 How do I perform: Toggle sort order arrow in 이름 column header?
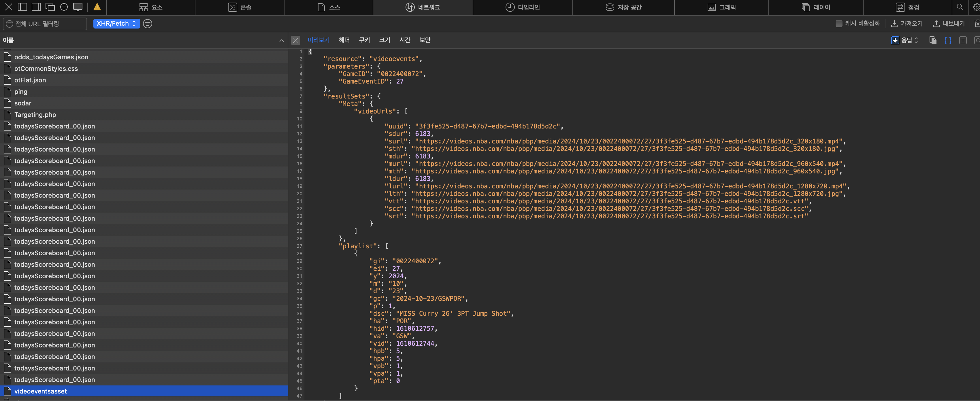(x=282, y=41)
